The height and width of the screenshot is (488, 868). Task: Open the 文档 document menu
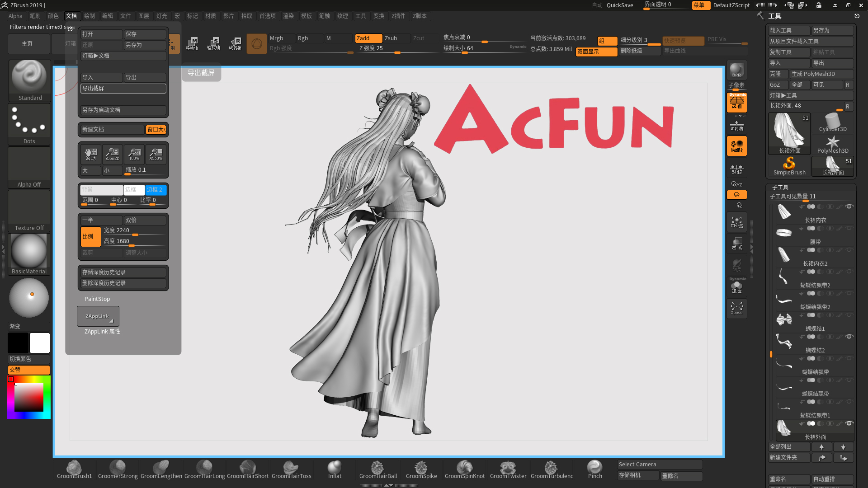point(71,16)
